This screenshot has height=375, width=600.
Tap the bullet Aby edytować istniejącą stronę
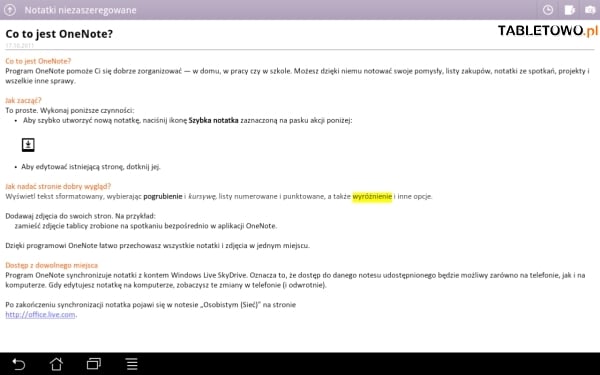91,166
